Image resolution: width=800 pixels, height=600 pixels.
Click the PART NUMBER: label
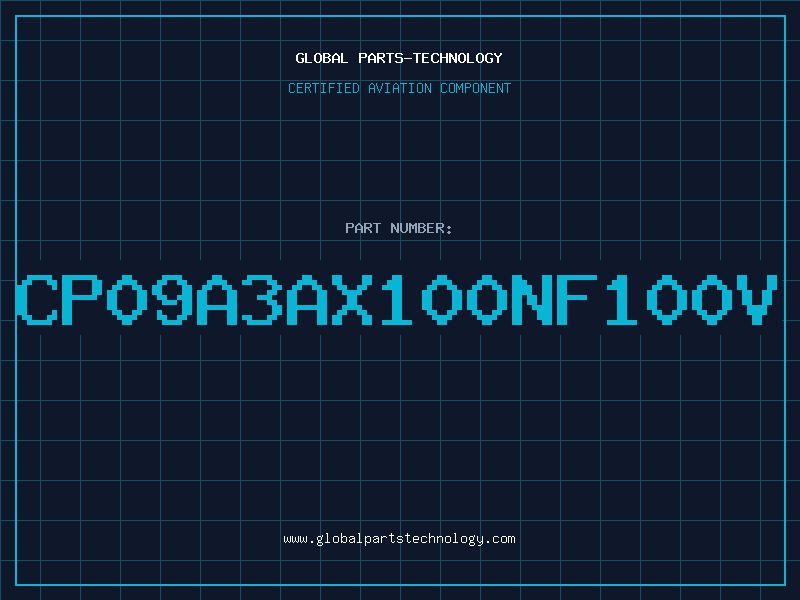pyautogui.click(x=399, y=228)
